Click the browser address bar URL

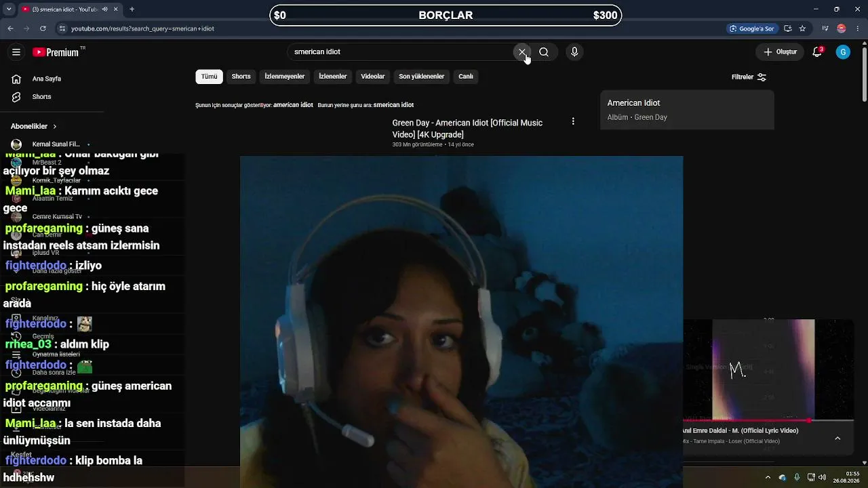point(142,28)
